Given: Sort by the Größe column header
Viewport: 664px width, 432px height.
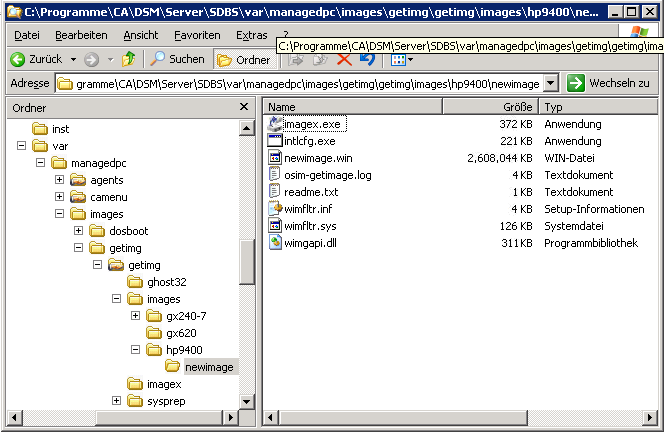Looking at the screenshot, I should click(x=490, y=107).
